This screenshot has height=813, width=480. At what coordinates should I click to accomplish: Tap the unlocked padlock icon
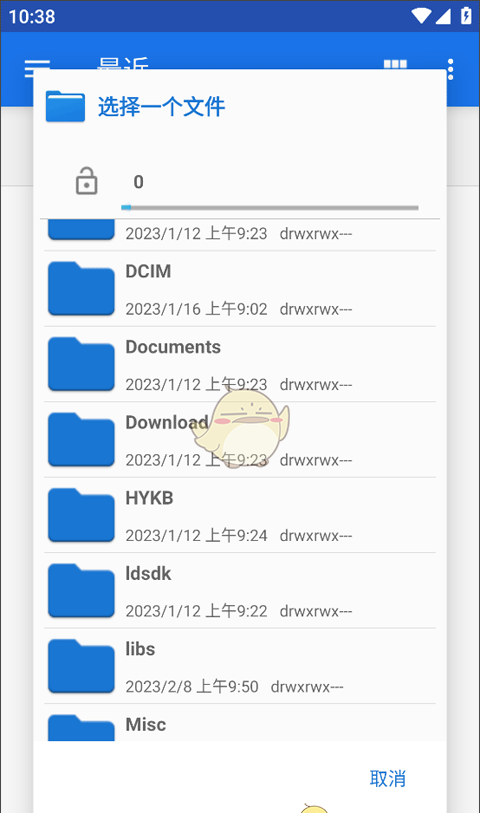[87, 181]
